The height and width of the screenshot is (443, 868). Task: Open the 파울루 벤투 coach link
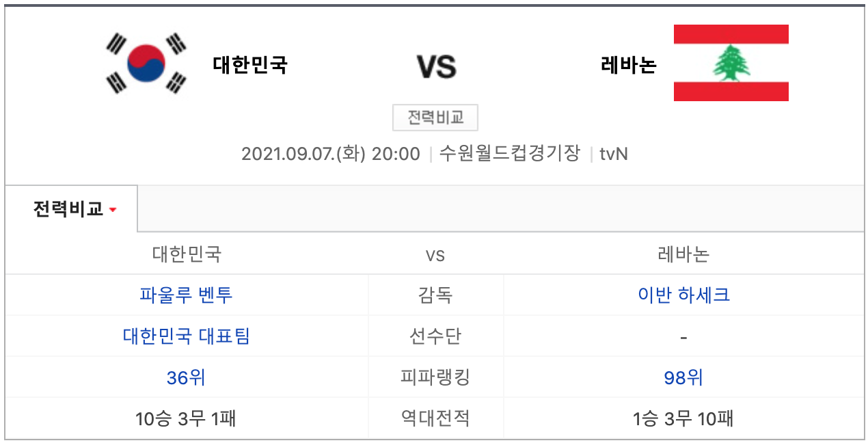[x=186, y=295]
